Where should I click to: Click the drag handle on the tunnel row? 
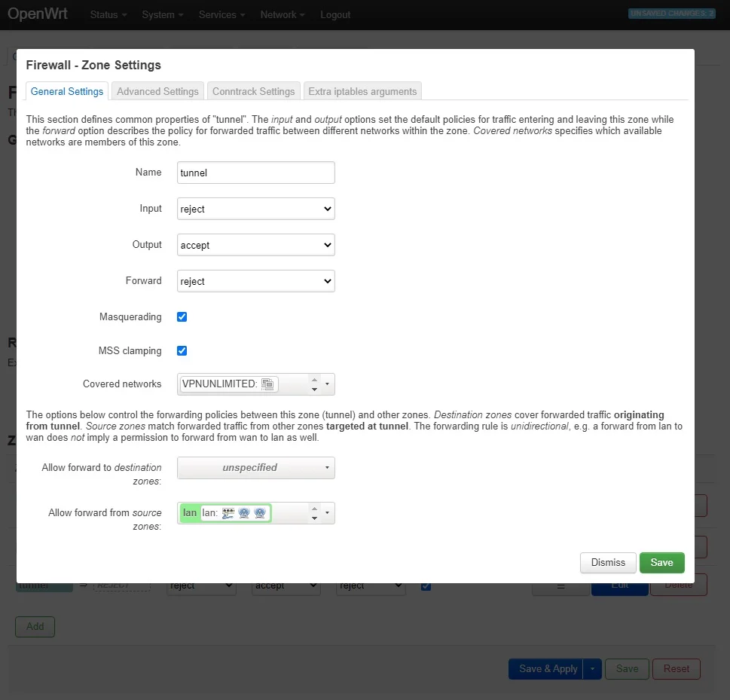(x=560, y=585)
